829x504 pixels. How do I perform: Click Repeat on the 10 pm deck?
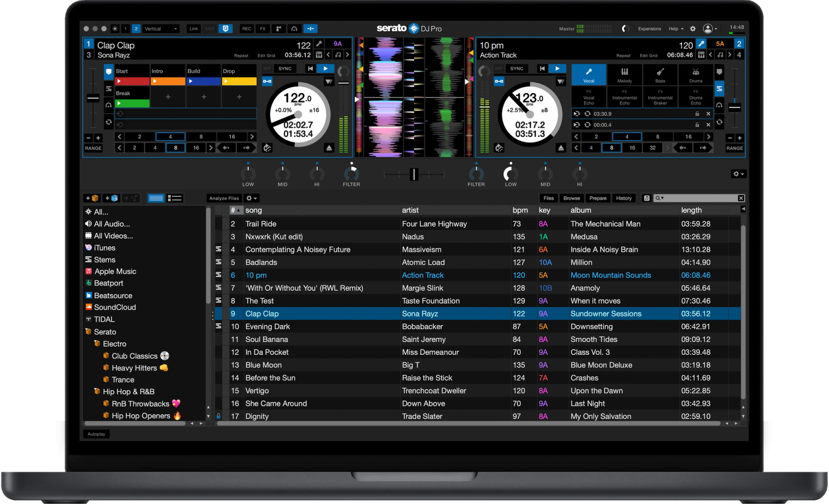[x=623, y=55]
